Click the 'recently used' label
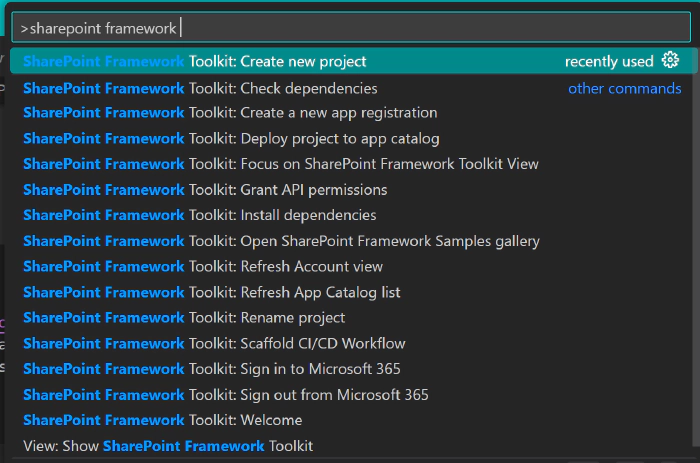Viewport: 700px width, 463px height. pos(608,61)
